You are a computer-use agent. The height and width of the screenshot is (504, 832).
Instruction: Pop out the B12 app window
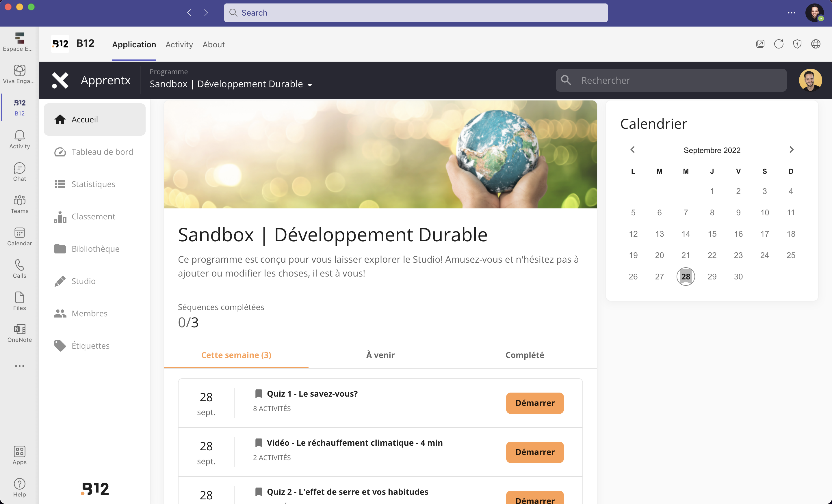click(x=760, y=44)
